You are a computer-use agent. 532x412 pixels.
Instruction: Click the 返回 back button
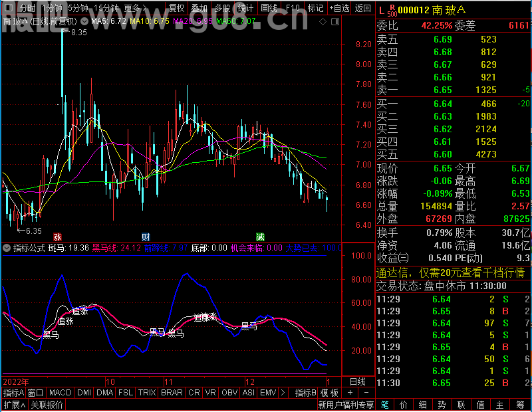tap(362, 8)
